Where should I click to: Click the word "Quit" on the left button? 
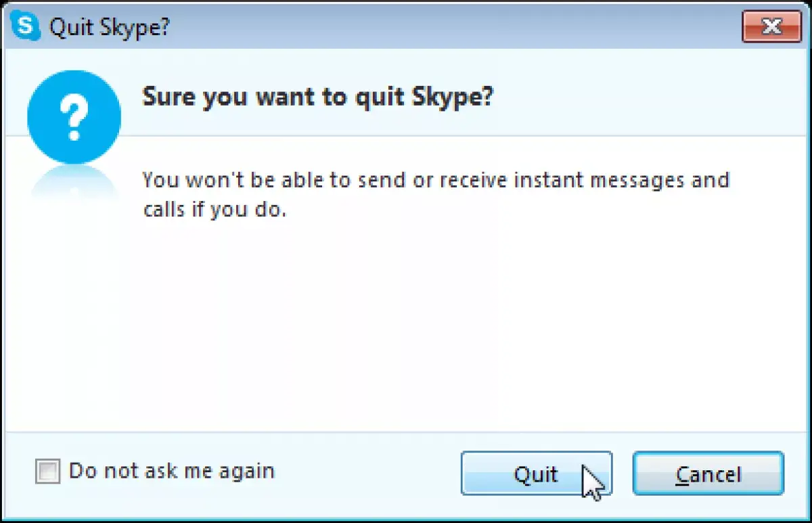click(x=536, y=474)
